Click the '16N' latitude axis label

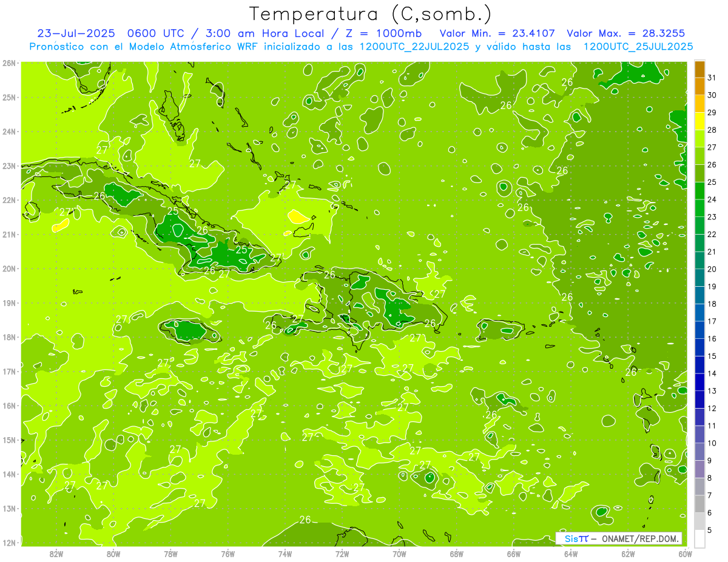[8, 406]
